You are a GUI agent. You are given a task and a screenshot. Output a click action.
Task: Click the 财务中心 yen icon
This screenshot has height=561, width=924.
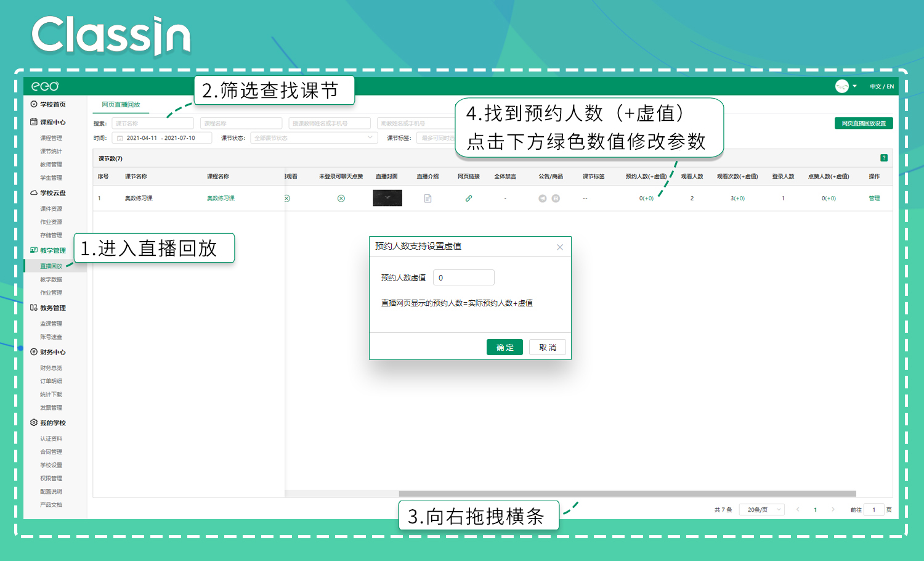(34, 352)
